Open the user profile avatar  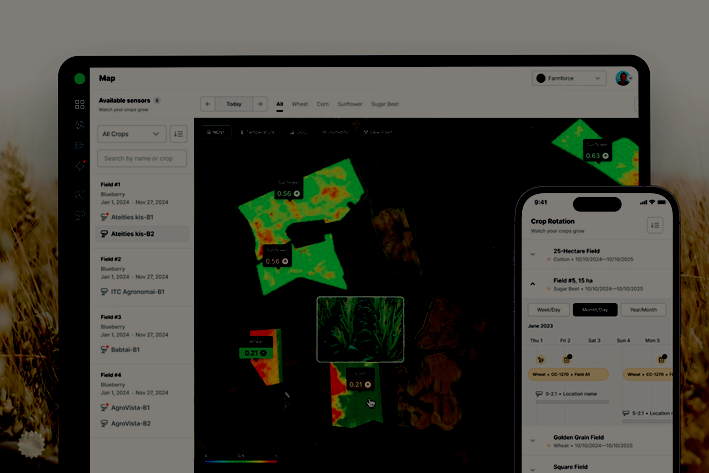(x=623, y=78)
